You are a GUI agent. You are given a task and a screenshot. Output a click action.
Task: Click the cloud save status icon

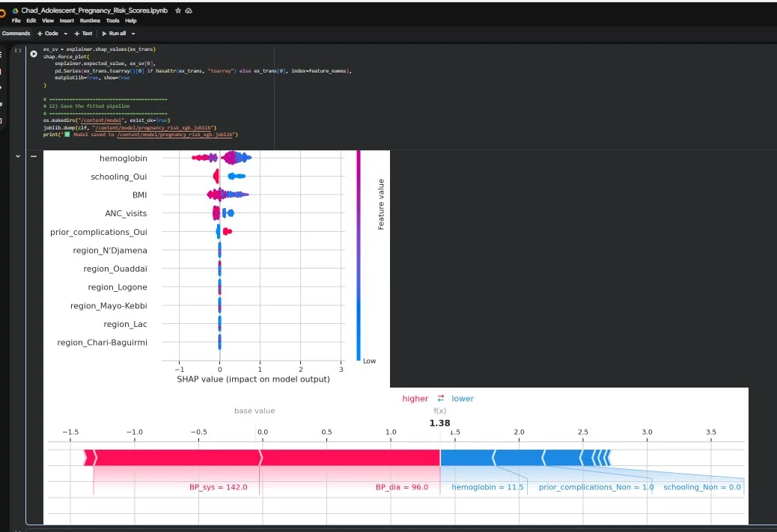189,11
